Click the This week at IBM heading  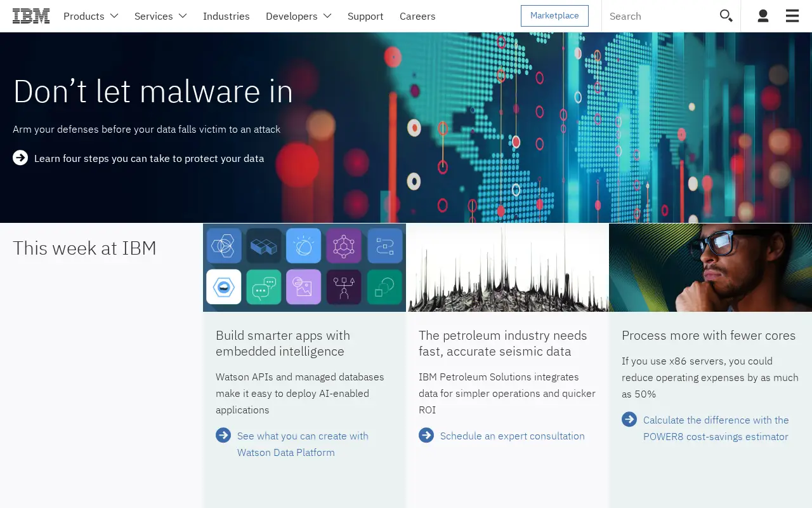(84, 248)
